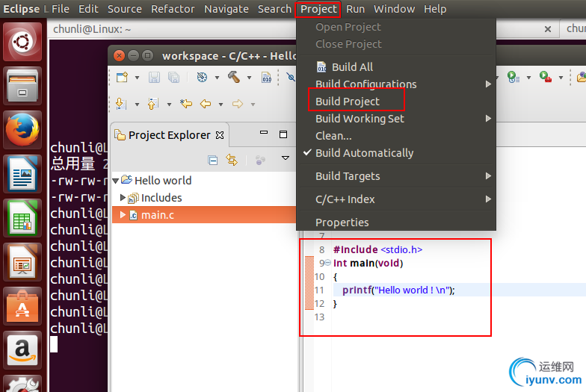
Task: Open Ubuntu Software Center from launcher
Action: pyautogui.click(x=22, y=306)
